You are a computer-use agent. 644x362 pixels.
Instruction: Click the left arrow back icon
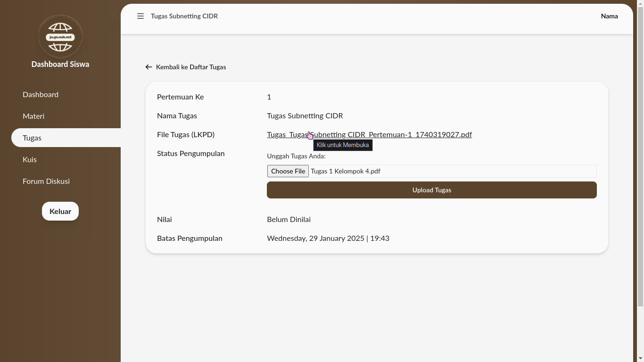pos(149,67)
